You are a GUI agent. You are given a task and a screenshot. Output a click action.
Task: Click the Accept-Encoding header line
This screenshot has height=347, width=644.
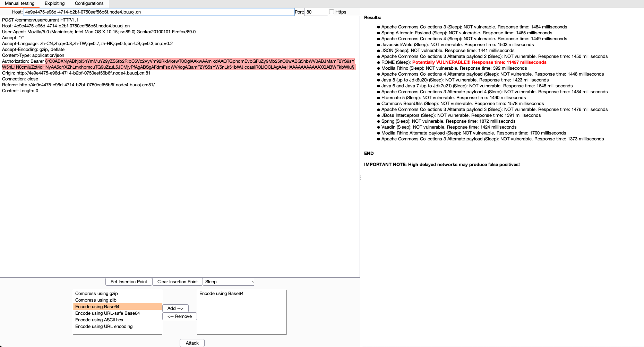click(x=33, y=50)
